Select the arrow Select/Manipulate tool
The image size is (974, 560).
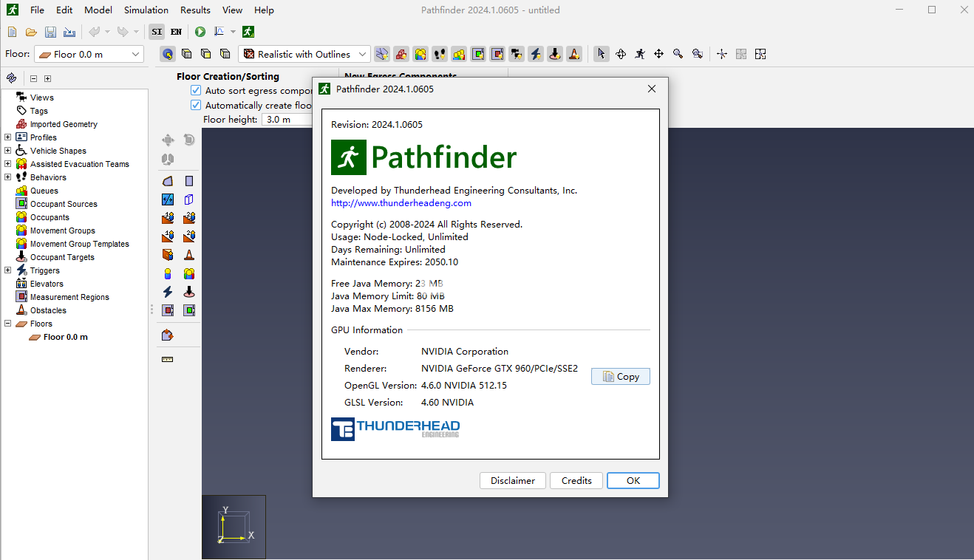pos(602,54)
